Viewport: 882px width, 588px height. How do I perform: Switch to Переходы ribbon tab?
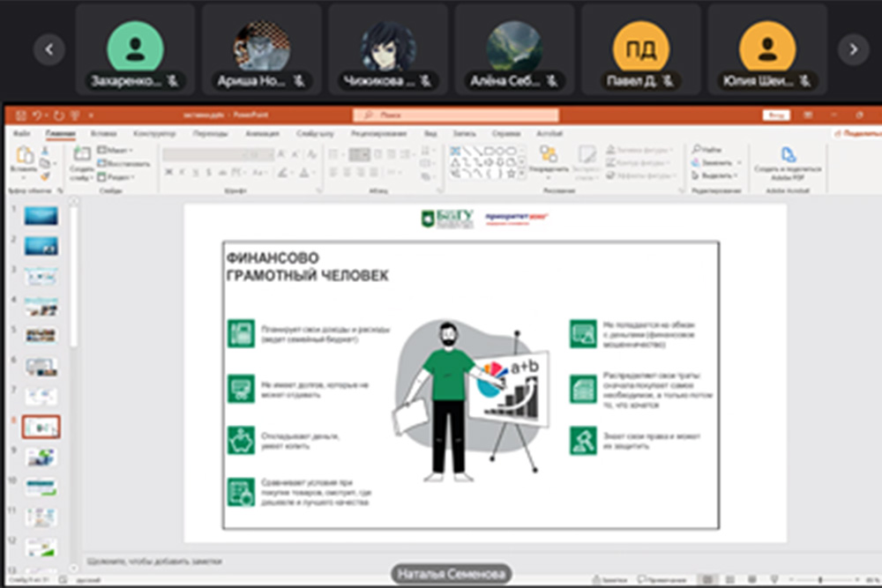click(x=210, y=133)
